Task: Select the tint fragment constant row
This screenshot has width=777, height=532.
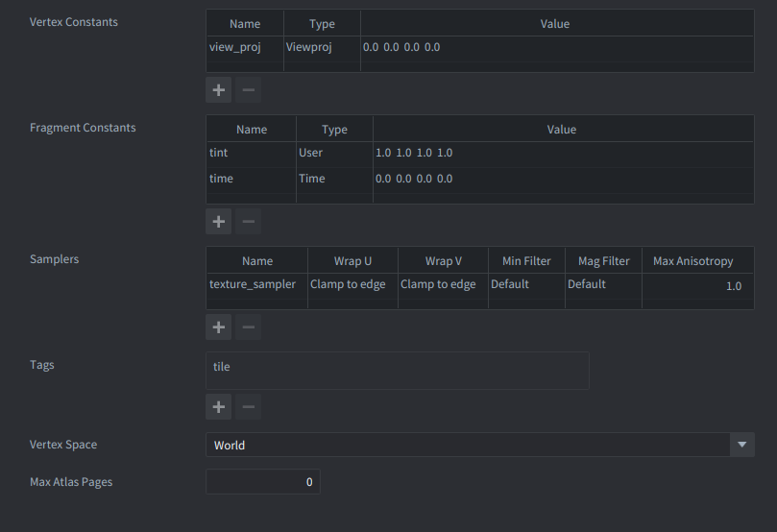Action: (250, 153)
